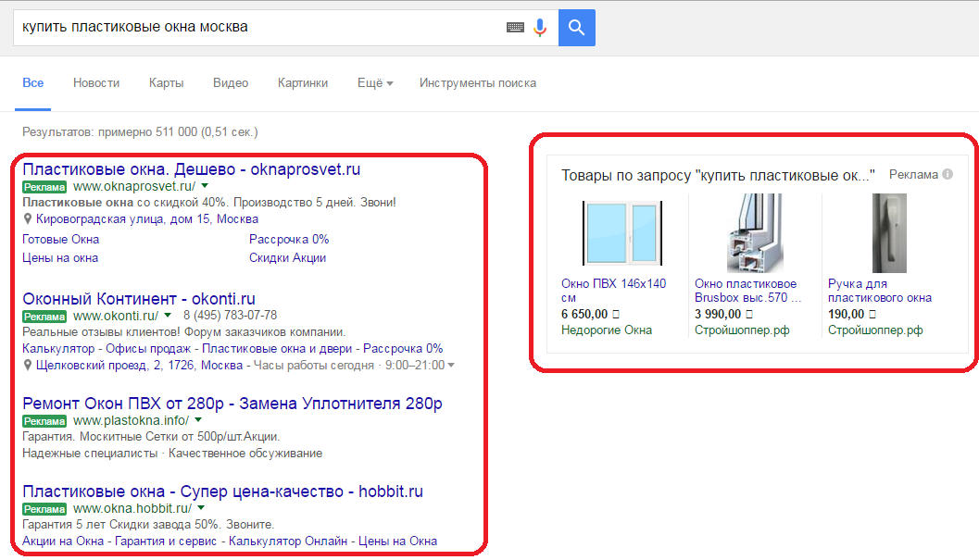The width and height of the screenshot is (979, 560).
Task: Click the www.oknaprosvet.ru/ display URL
Action: pos(134,186)
